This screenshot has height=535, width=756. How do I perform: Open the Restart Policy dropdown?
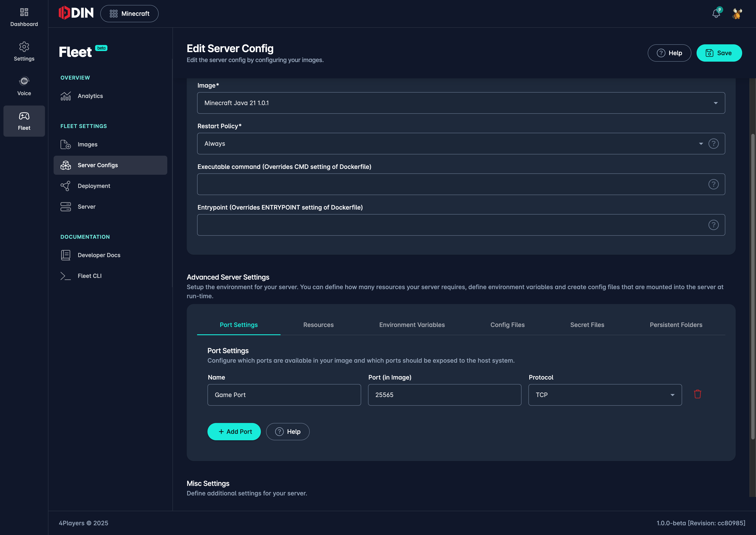(x=461, y=144)
